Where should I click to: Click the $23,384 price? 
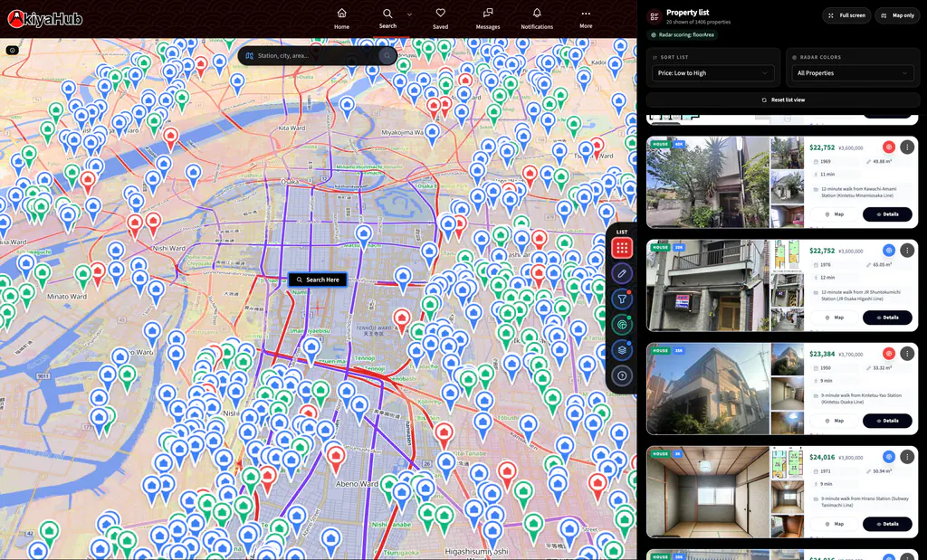[x=822, y=354]
